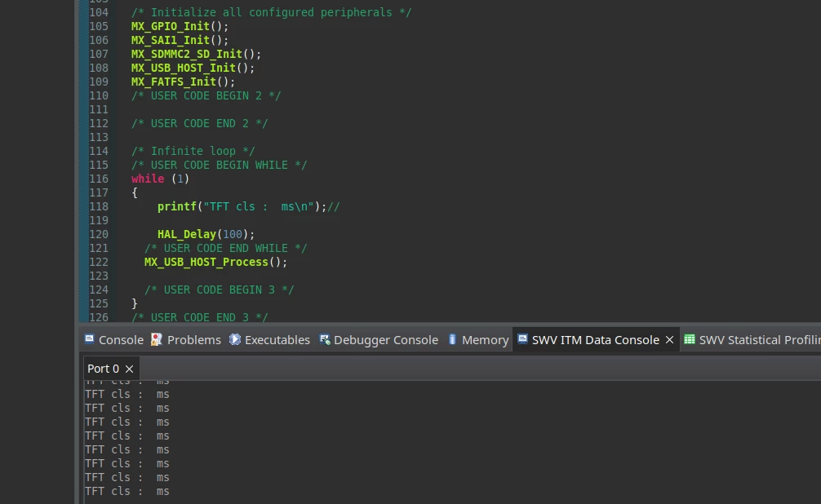Click the SWV Statistical Profiling icon
Image resolution: width=821 pixels, height=504 pixels.
(690, 339)
